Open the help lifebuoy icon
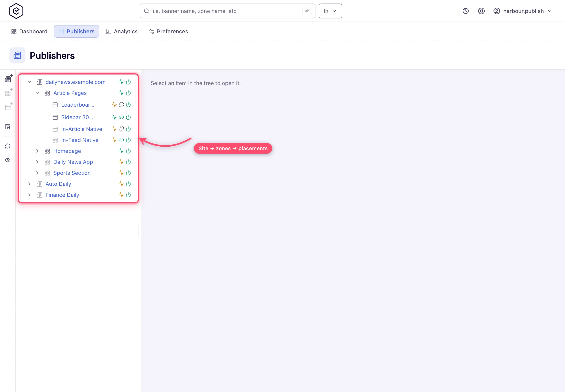The width and height of the screenshot is (565, 392). [x=481, y=11]
